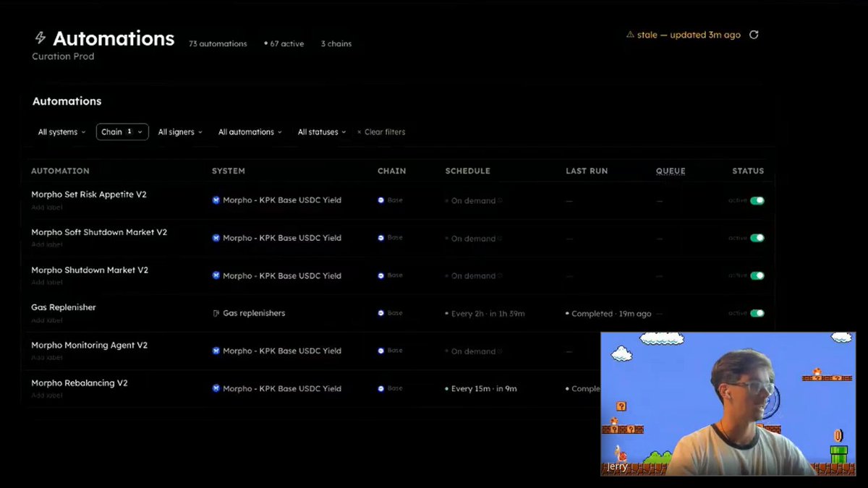This screenshot has height=488, width=868.
Task: Click the Base chain icon in the Morpho Rebalancing V2 row
Action: pos(381,388)
